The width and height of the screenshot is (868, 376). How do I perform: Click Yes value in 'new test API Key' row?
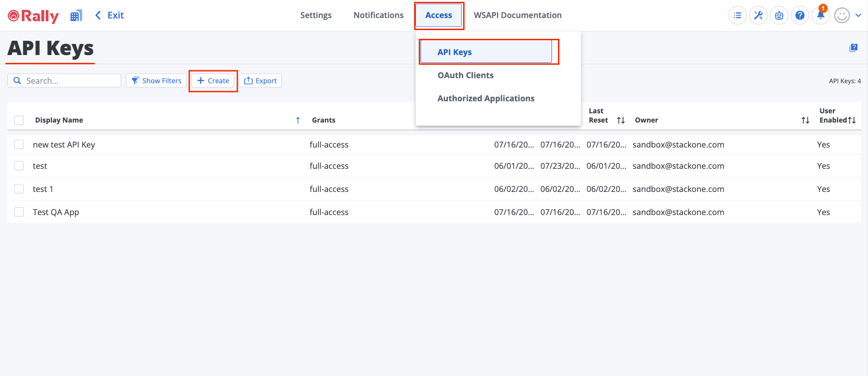tap(824, 145)
